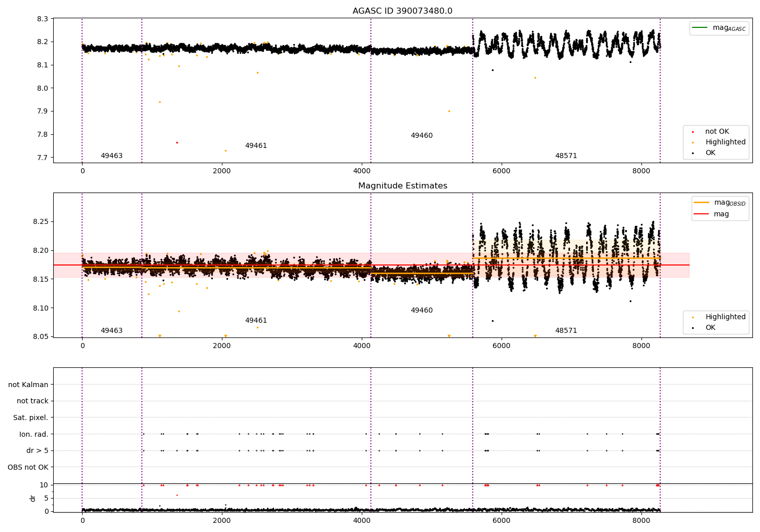Click the orange outlier point near 7.9 in top plot
The image size is (760, 532).
[449, 111]
